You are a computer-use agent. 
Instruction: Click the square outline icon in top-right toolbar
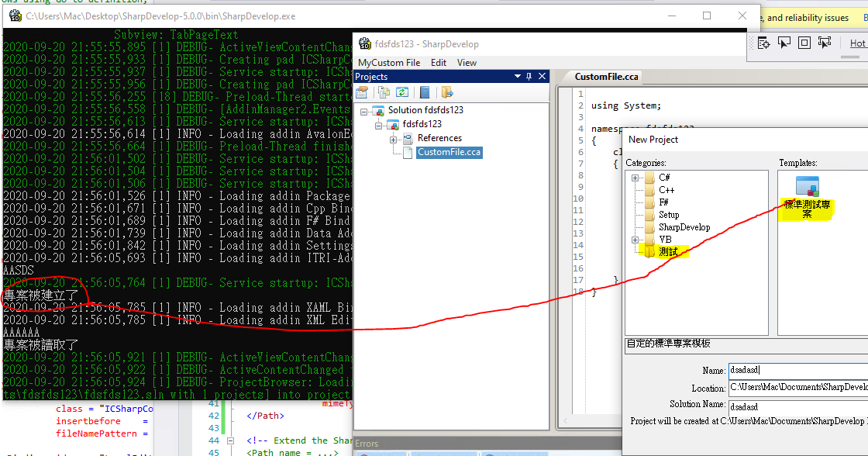(x=804, y=41)
